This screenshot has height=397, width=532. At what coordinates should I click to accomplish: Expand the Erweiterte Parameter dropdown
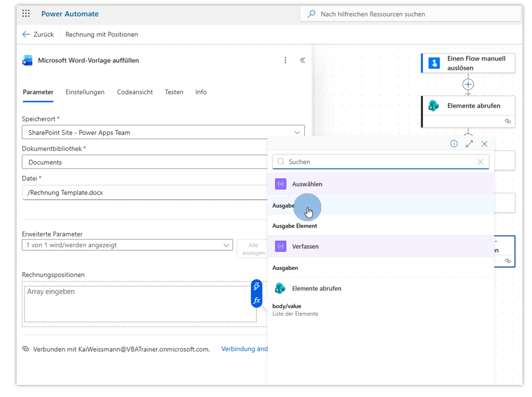pos(127,245)
